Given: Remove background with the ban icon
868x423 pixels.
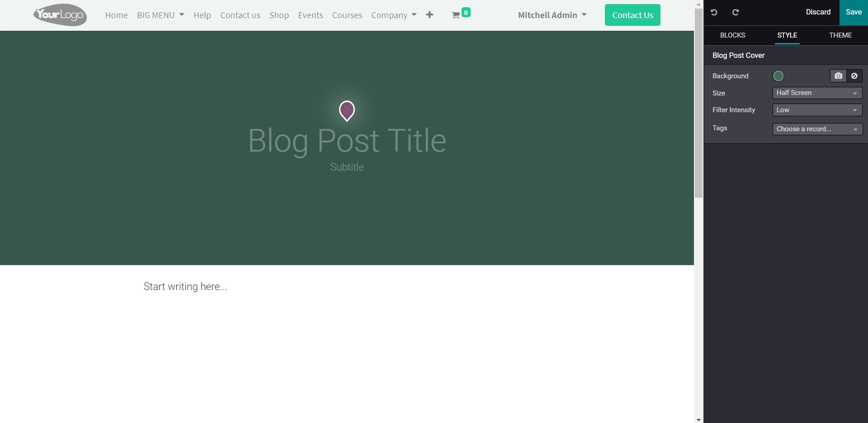Looking at the screenshot, I should pos(854,76).
